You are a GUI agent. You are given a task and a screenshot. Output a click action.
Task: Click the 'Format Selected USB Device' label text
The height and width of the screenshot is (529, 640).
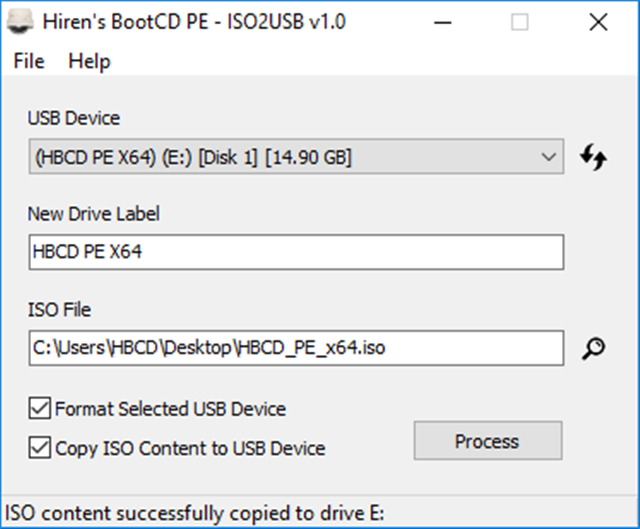171,409
